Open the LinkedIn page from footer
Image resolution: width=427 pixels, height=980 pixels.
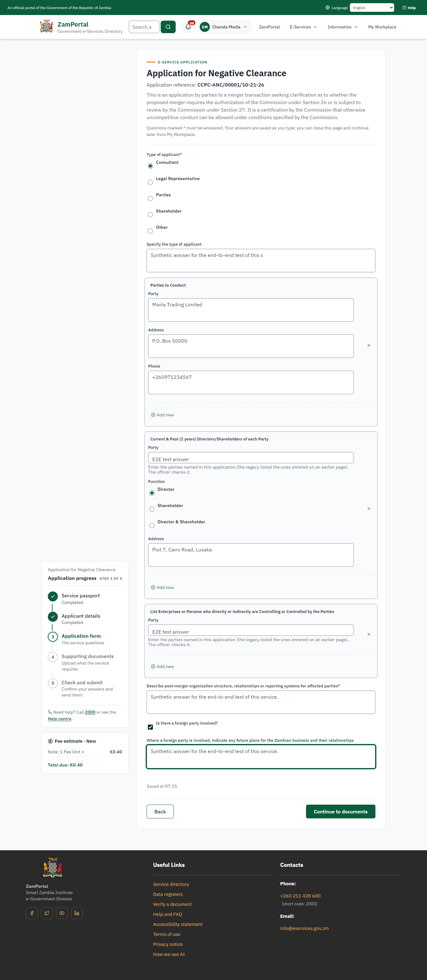pyautogui.click(x=77, y=913)
